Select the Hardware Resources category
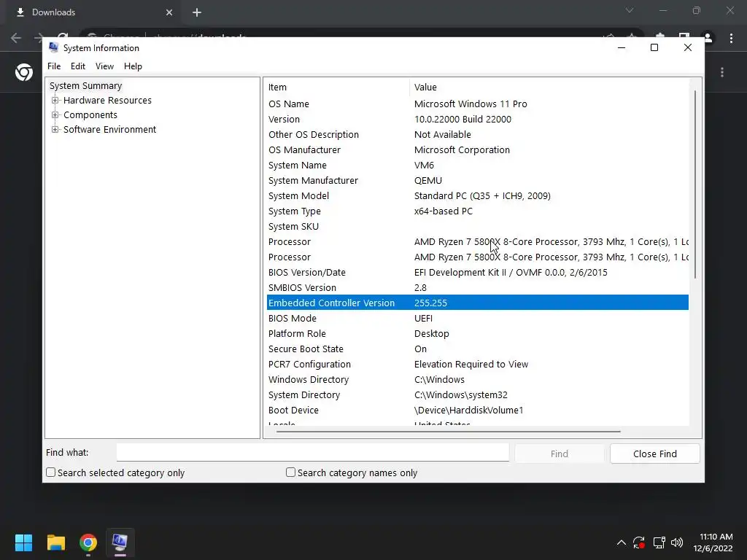Image resolution: width=747 pixels, height=560 pixels. pos(107,101)
